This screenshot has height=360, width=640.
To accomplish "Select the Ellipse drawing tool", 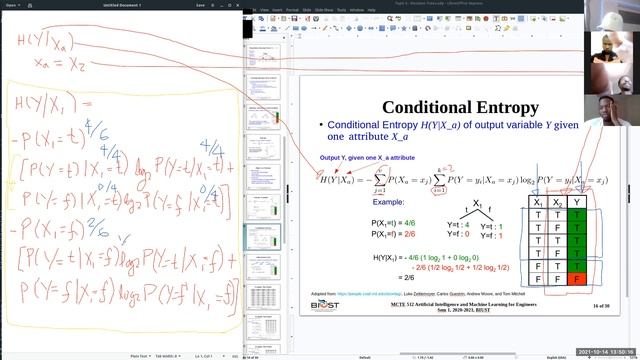I will tap(304, 28).
